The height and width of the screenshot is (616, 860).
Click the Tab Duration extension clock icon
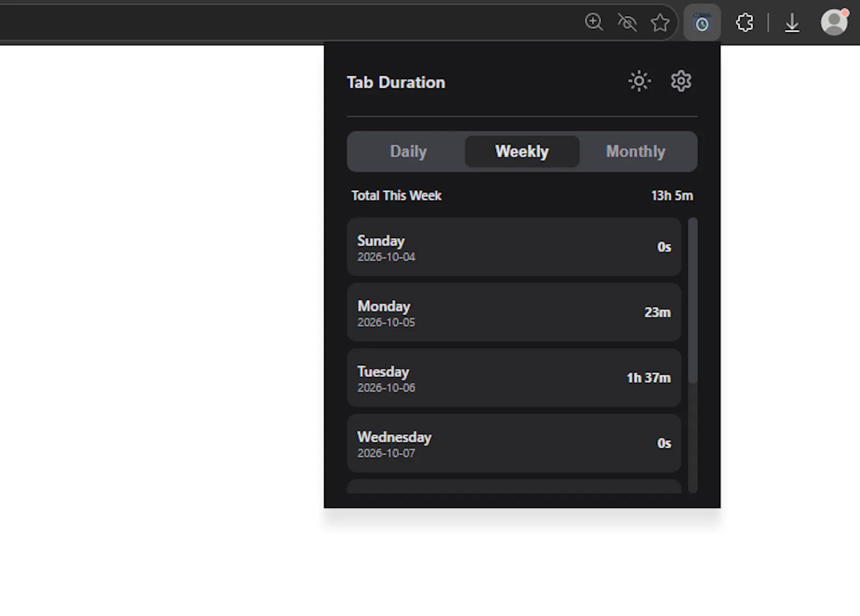tap(702, 23)
